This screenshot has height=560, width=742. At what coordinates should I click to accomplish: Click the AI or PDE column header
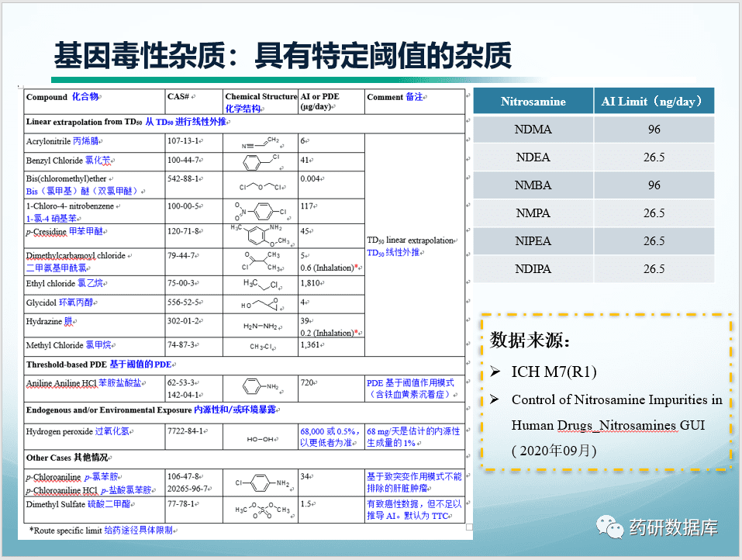coord(331,102)
